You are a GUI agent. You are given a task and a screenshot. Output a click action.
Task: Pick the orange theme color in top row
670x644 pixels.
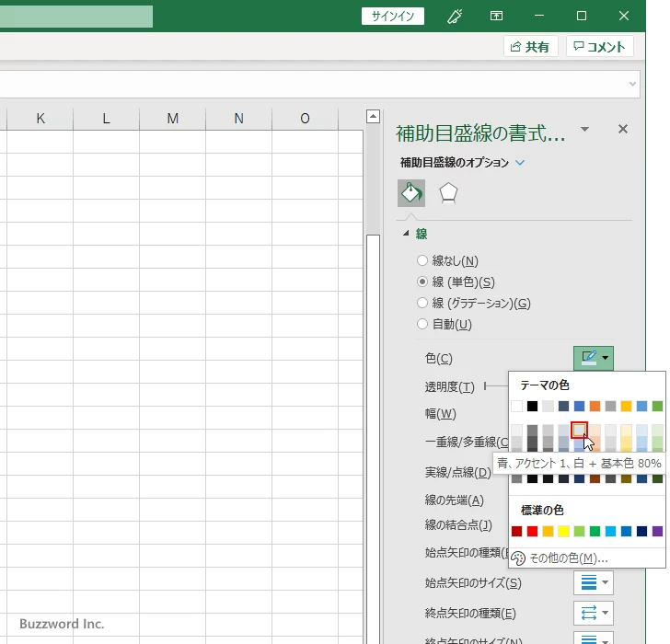click(x=595, y=406)
